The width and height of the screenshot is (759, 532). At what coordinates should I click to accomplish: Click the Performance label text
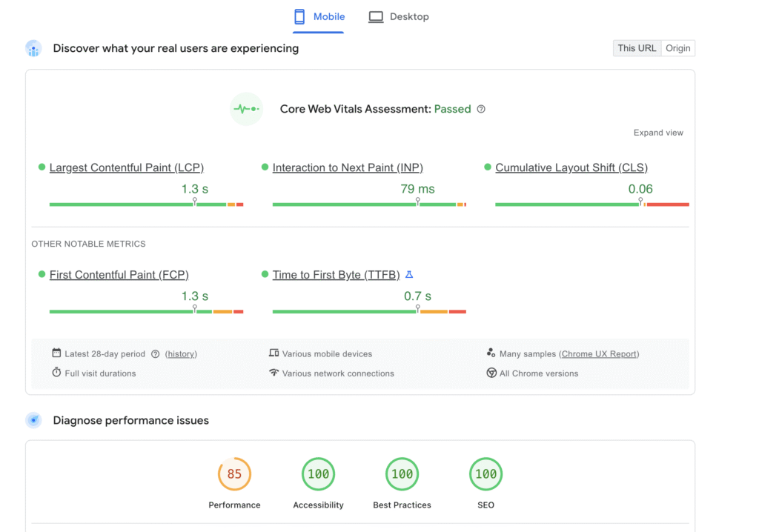(234, 505)
